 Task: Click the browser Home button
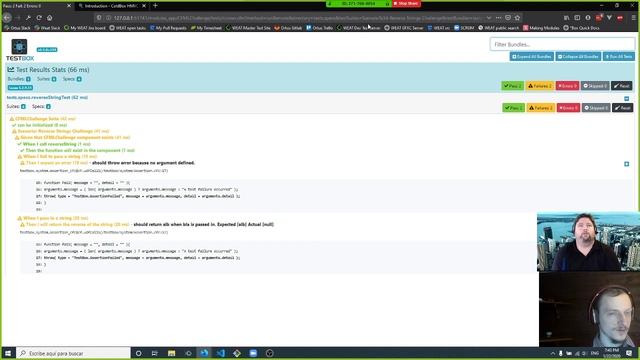(49, 18)
